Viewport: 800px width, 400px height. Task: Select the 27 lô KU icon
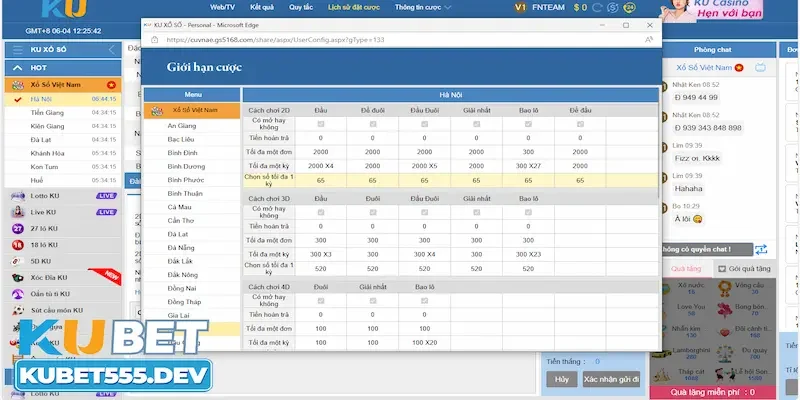(16, 228)
